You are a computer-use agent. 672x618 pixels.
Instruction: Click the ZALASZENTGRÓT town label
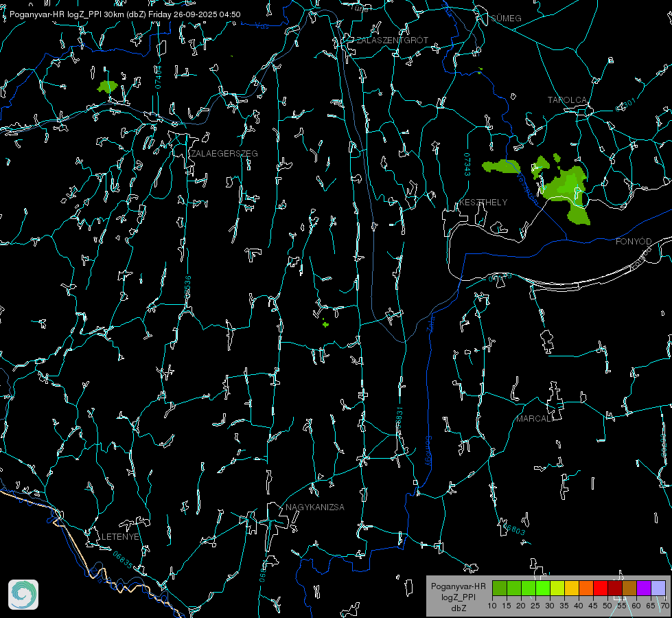click(x=392, y=40)
